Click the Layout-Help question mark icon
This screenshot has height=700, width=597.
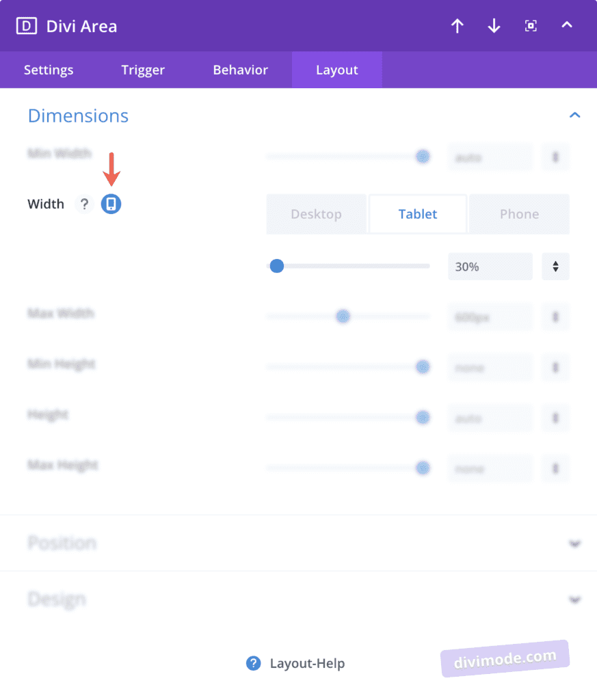point(253,663)
